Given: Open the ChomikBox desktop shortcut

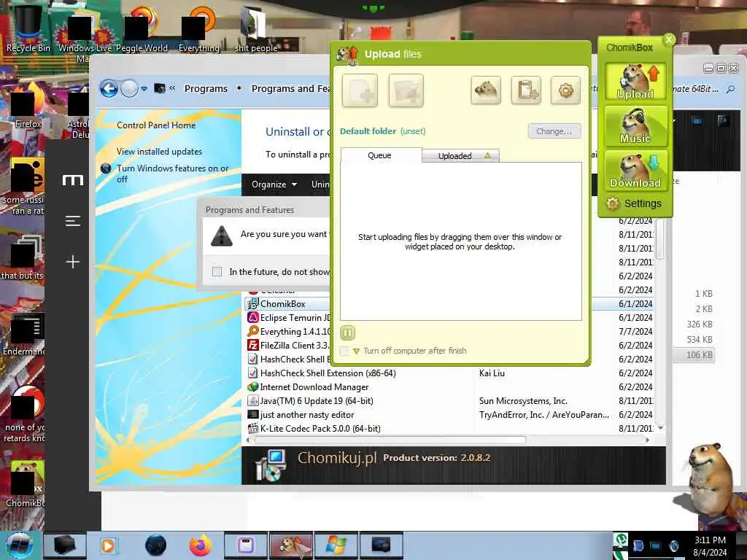Looking at the screenshot, I should click(x=25, y=484).
